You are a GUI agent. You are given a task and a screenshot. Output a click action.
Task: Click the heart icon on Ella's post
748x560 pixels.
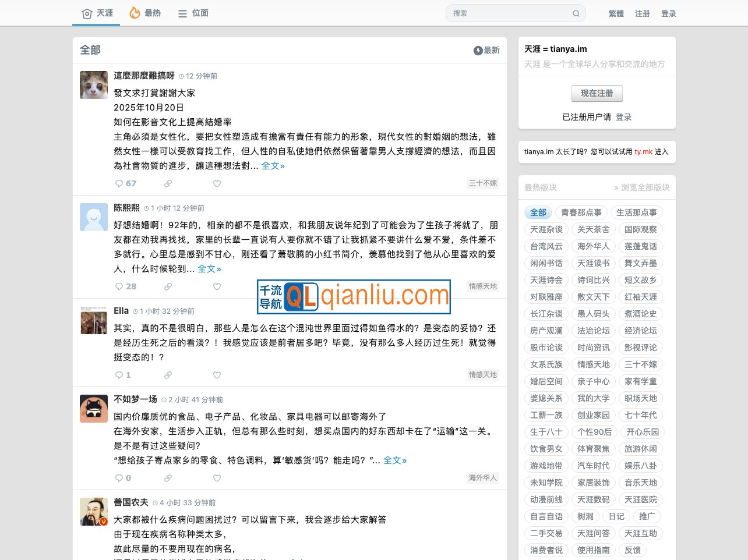pyautogui.click(x=217, y=375)
